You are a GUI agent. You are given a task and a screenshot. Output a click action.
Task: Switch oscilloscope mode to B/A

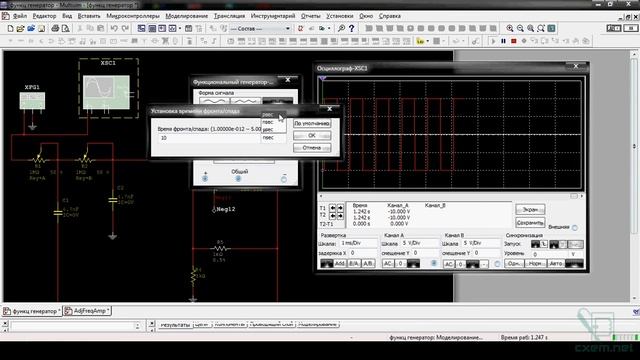coord(354,264)
